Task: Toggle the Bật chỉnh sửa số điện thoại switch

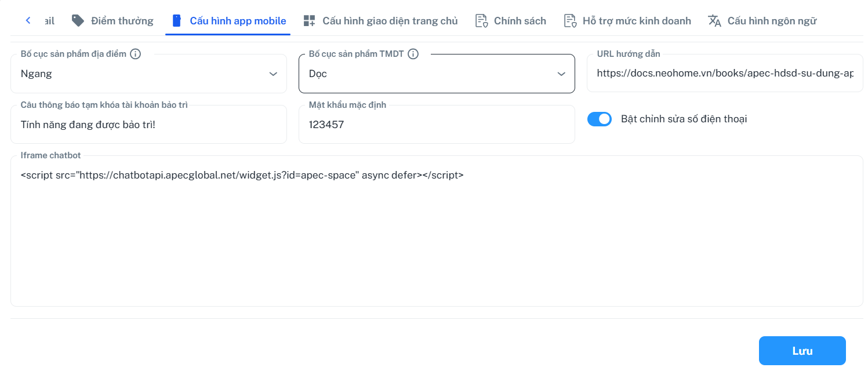Action: pyautogui.click(x=600, y=119)
